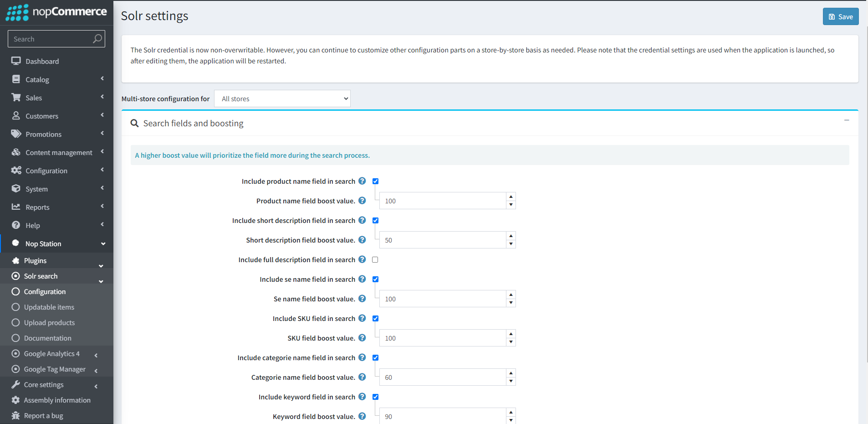The image size is (868, 424).
Task: Show help for Product name field boost value
Action: click(x=362, y=201)
